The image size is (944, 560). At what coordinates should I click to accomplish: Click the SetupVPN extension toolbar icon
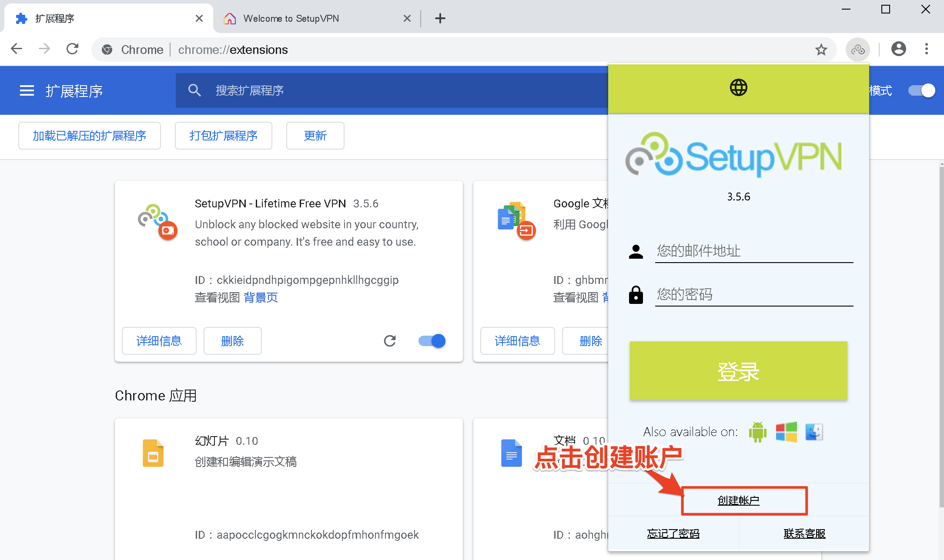[x=857, y=50]
